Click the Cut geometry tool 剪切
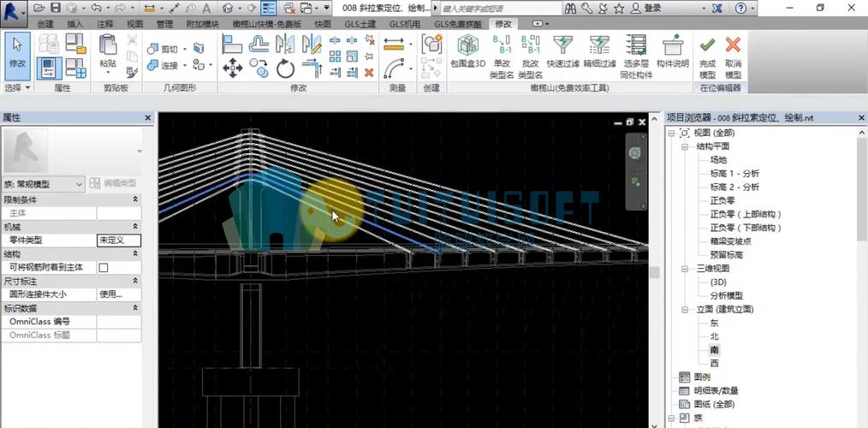The height and width of the screenshot is (428, 868). pyautogui.click(x=163, y=50)
